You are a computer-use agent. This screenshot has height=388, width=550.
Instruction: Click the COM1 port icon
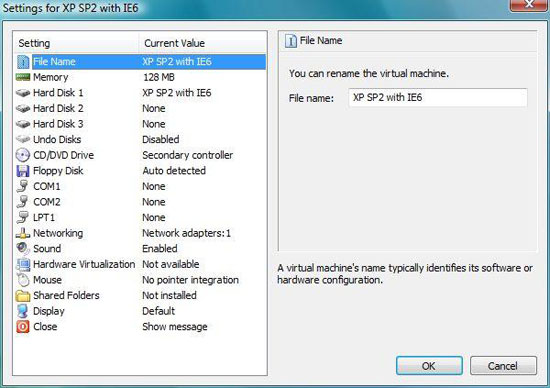[x=22, y=186]
